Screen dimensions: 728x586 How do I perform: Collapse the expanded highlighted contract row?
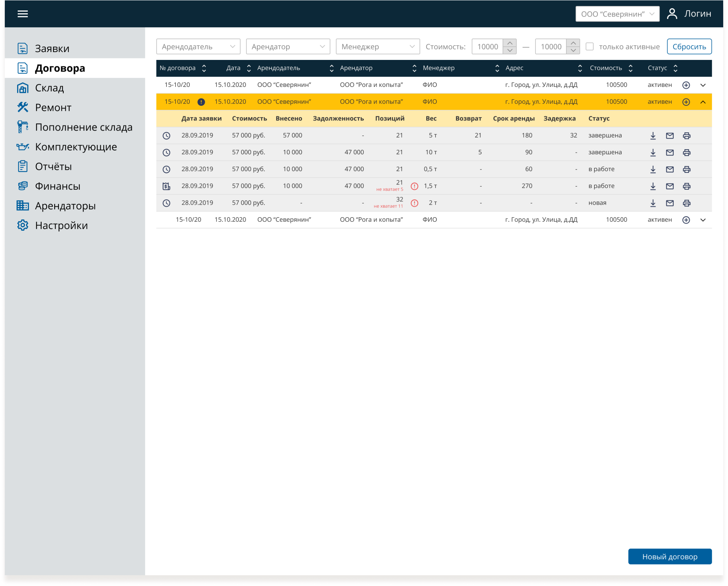703,102
